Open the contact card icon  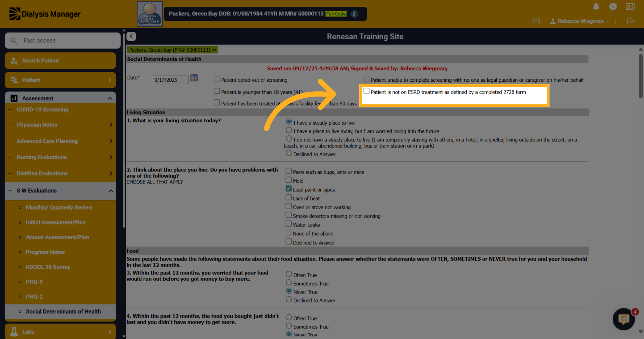click(630, 6)
